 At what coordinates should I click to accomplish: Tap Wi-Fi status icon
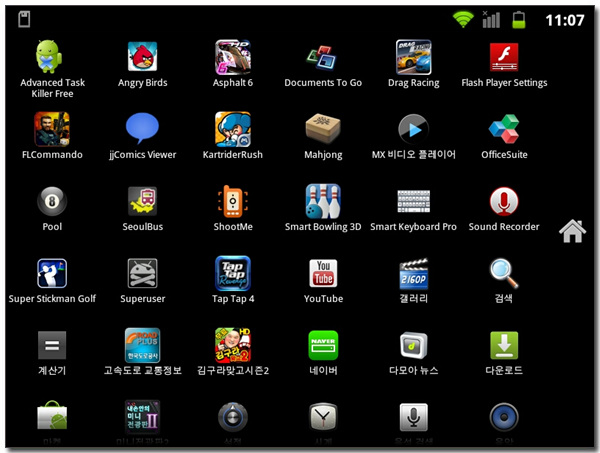pyautogui.click(x=463, y=20)
